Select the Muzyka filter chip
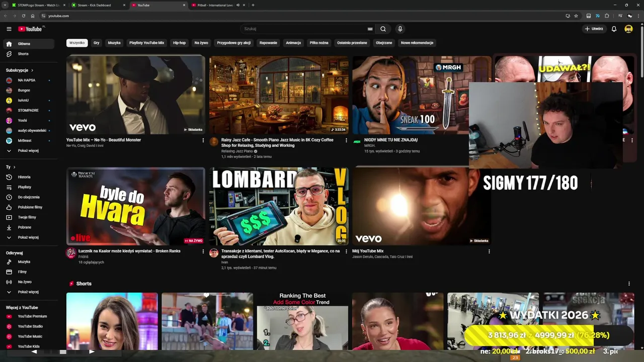The image size is (644, 362). tap(114, 43)
